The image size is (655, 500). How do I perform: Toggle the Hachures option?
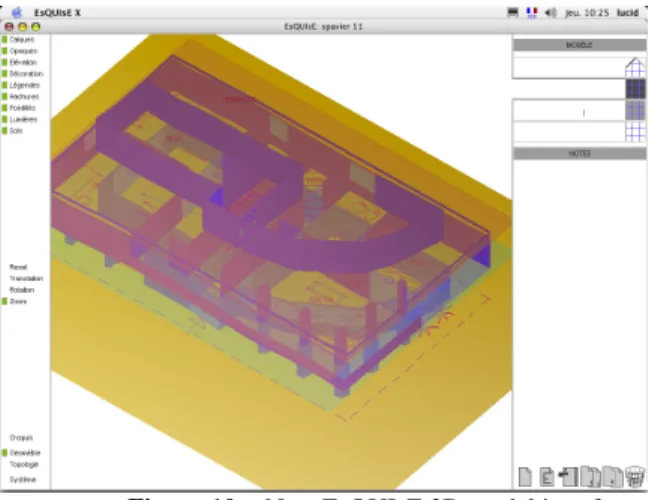point(20,96)
